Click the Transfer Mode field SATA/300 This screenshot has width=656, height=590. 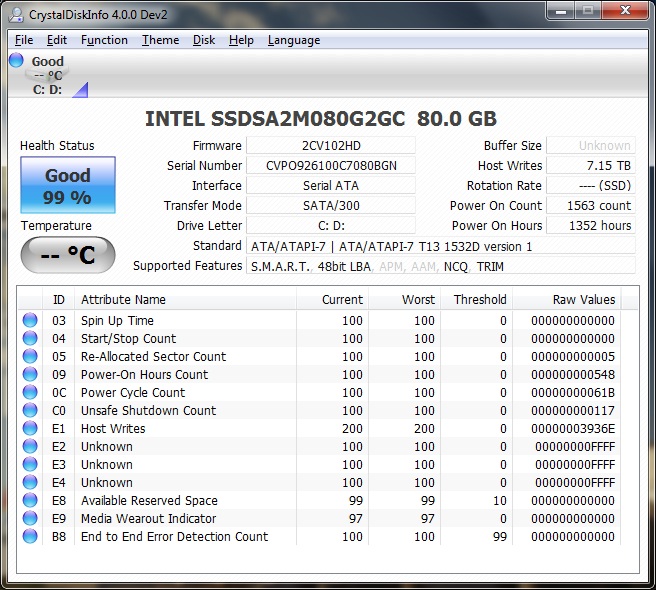[x=331, y=206]
